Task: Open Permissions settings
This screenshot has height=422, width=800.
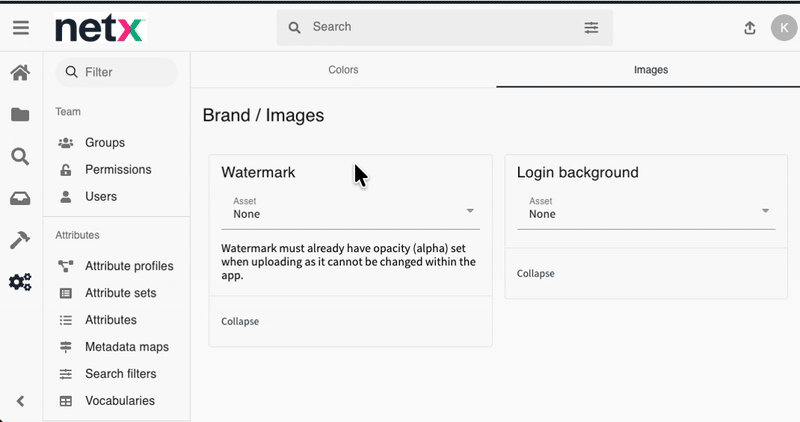Action: (x=117, y=170)
